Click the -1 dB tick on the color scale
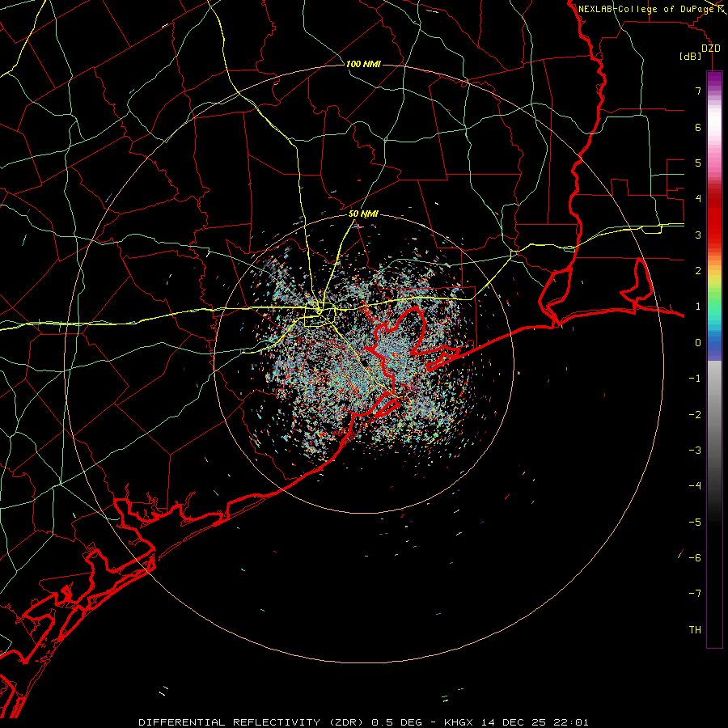The image size is (728, 728). pyautogui.click(x=695, y=379)
